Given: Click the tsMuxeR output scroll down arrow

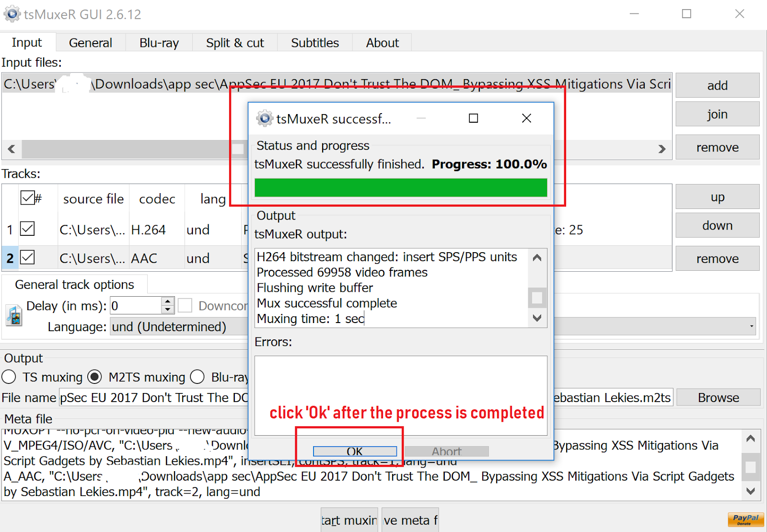Looking at the screenshot, I should point(537,318).
